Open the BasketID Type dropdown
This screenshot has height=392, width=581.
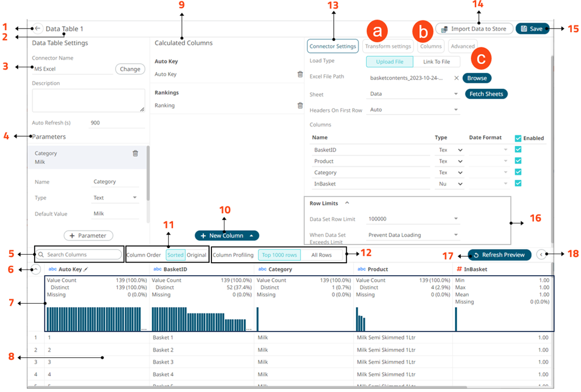(x=450, y=150)
